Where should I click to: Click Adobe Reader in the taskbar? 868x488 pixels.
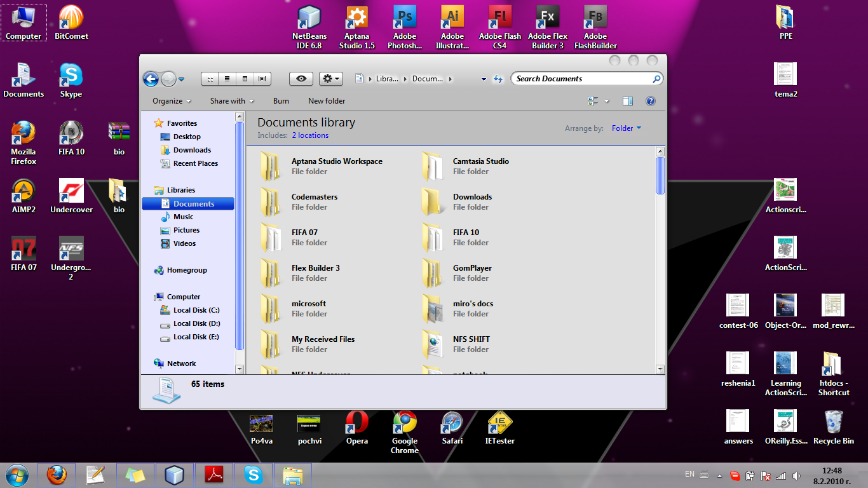coord(214,475)
